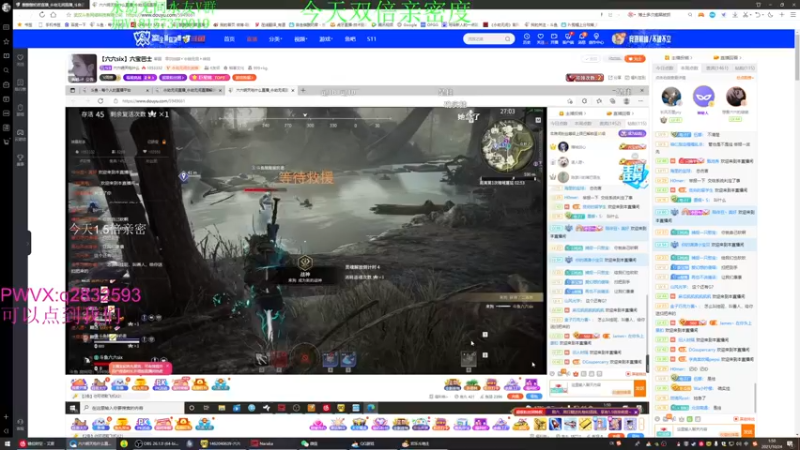Click the minimap in the game video

click(x=507, y=146)
